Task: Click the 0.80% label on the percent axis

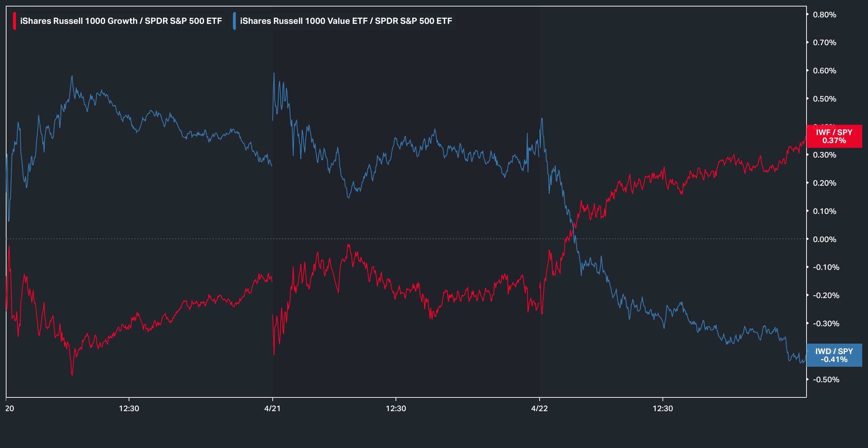Action: click(825, 15)
